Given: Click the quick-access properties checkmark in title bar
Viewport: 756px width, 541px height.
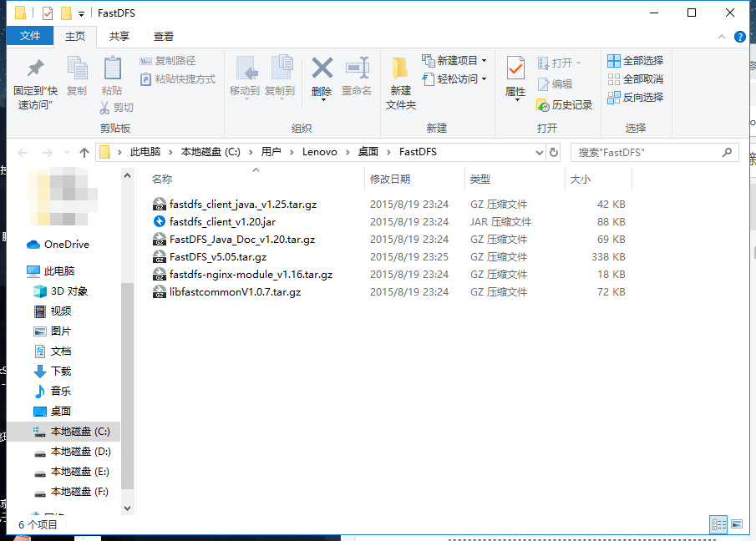Looking at the screenshot, I should pyautogui.click(x=48, y=13).
